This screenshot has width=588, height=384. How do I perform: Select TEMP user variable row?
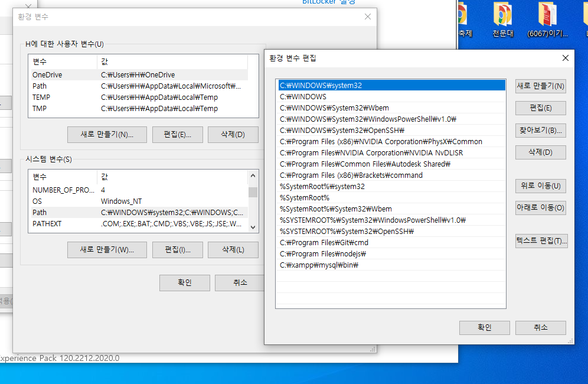click(139, 97)
